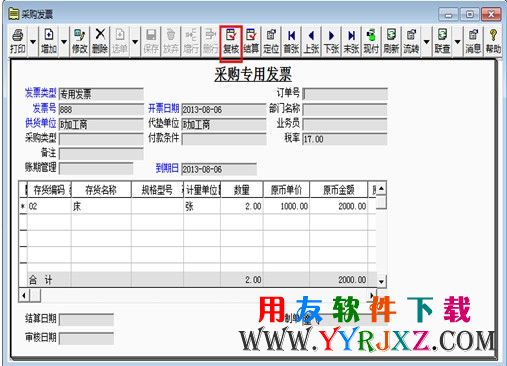The image size is (507, 366).
Task: Click the 增行 (Add row) icon
Action: [x=191, y=41]
